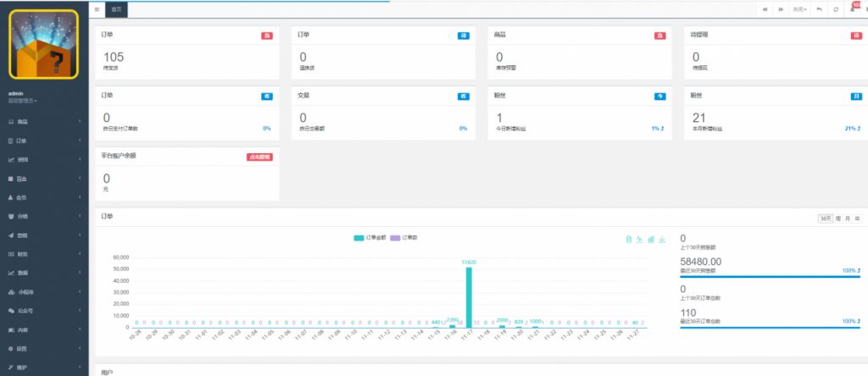The height and width of the screenshot is (376, 868).
Task: Open notifications via the bell icon
Action: click(853, 9)
